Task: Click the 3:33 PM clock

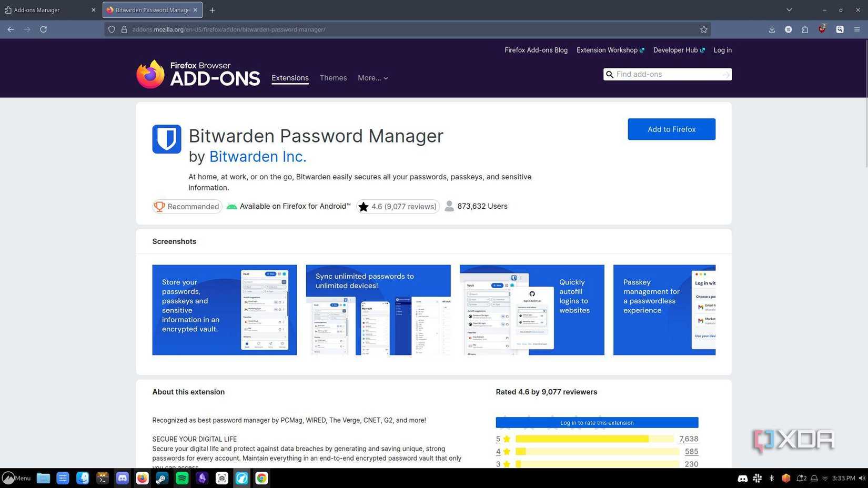Action: click(x=843, y=478)
